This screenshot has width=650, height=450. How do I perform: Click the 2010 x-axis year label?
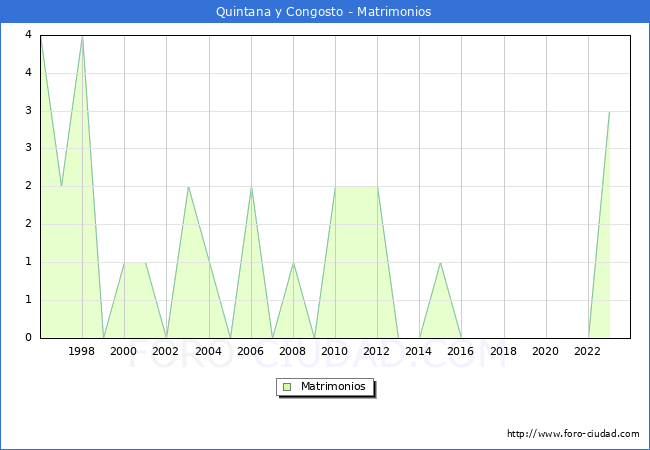tap(335, 351)
